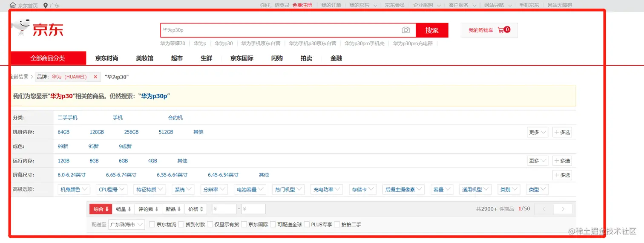Enable the PLUS专享 checkbox
The height and width of the screenshot is (243, 644).
click(x=307, y=224)
